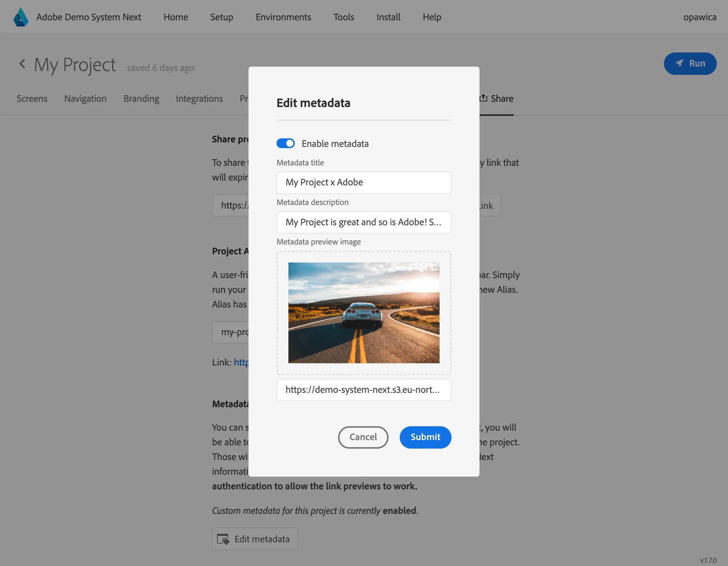Switch to the Screens tab
This screenshot has width=728, height=566.
click(32, 99)
